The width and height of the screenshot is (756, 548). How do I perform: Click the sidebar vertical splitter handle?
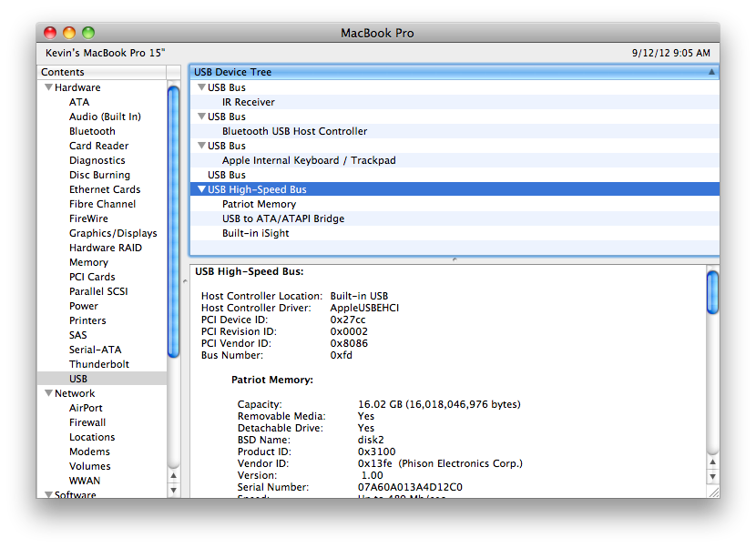(x=185, y=281)
